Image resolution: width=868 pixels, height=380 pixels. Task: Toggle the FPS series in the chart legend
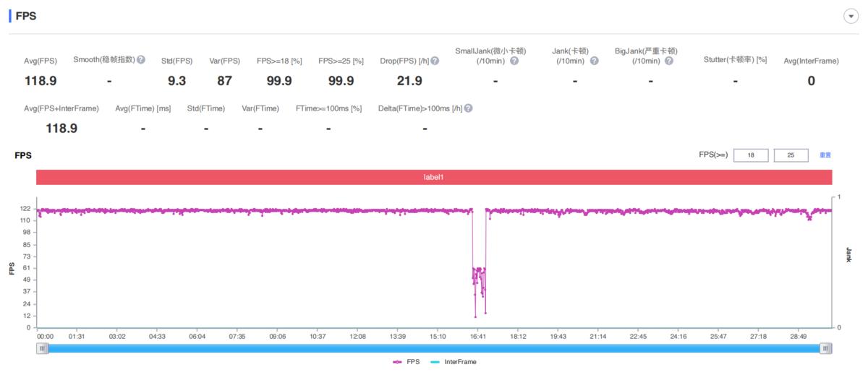[x=407, y=362]
